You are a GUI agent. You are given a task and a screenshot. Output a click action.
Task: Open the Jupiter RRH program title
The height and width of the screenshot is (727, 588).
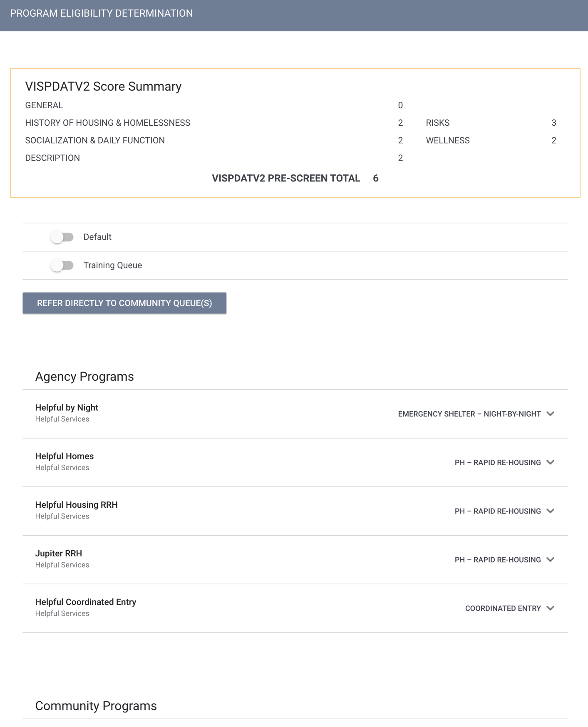coord(59,553)
